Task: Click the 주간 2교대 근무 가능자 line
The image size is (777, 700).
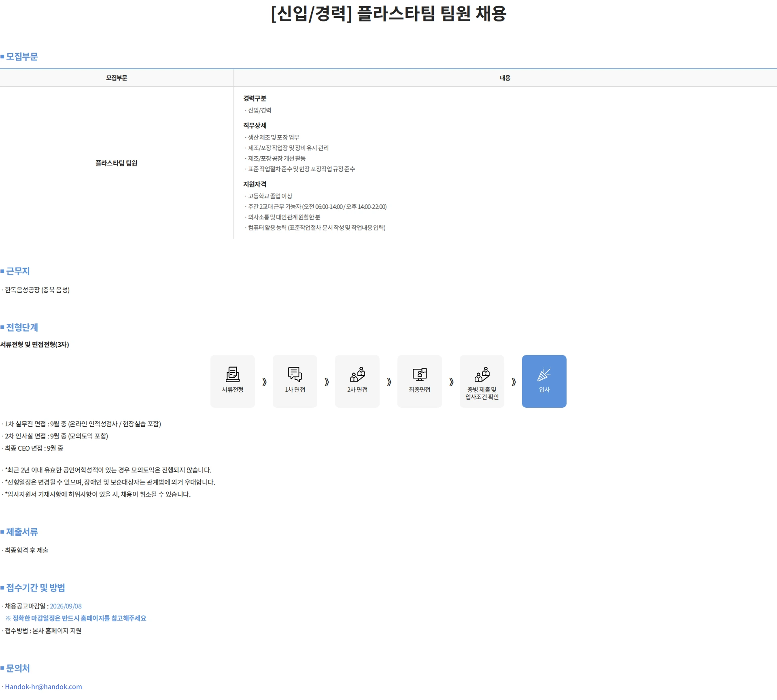Action: pyautogui.click(x=317, y=206)
